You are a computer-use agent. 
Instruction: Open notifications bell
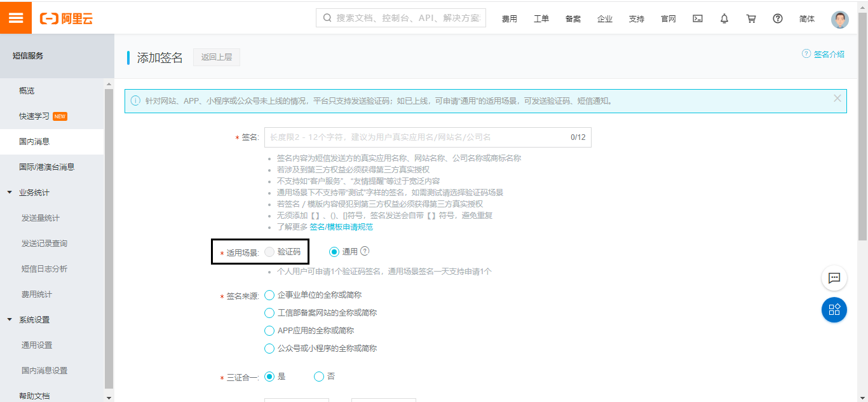click(724, 18)
